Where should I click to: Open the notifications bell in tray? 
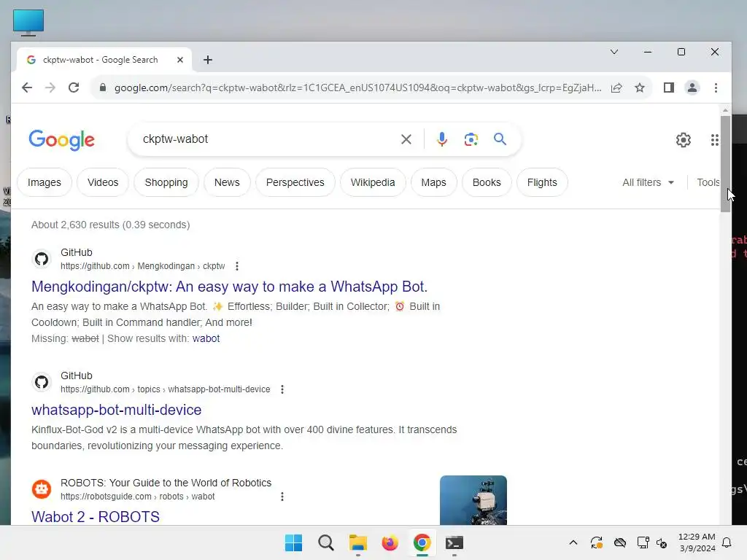(x=727, y=542)
